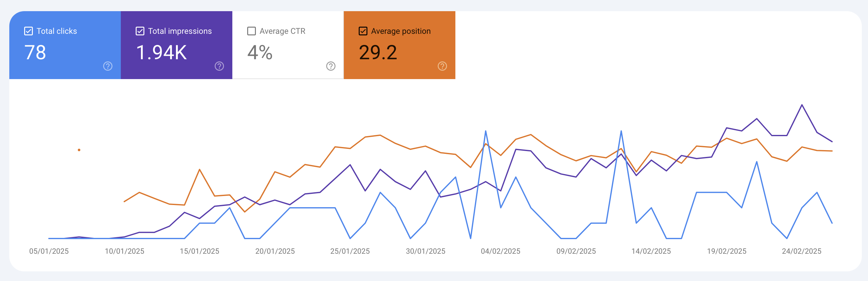Viewport: 868px width, 281px height.
Task: Uncheck the Total impressions checkbox
Action: coord(140,31)
